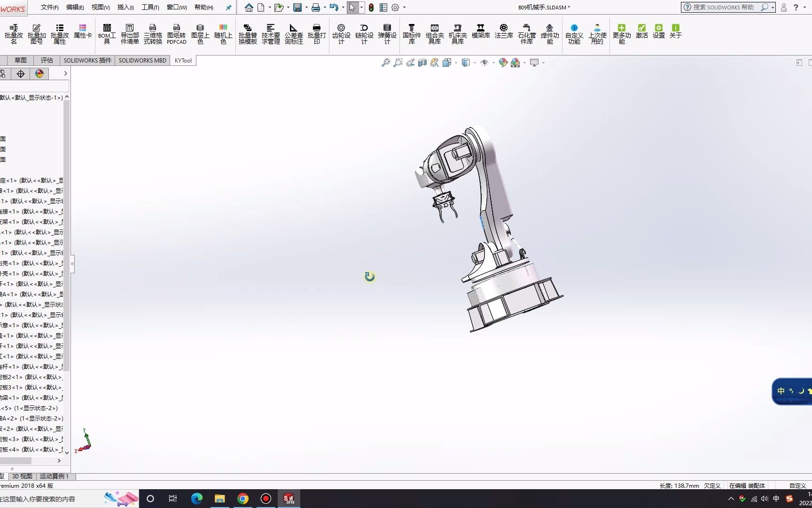
Task: Open the 弹簧设计 spring design tool
Action: coord(387,34)
